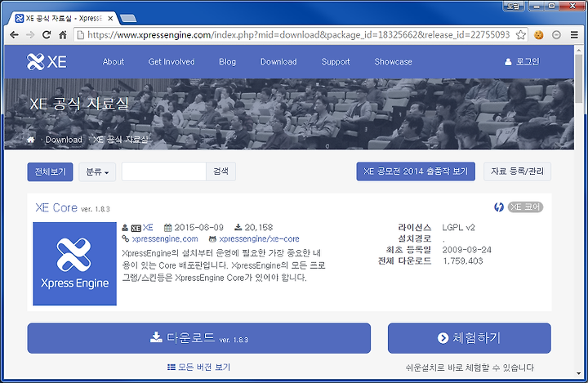Image resolution: width=588 pixels, height=383 pixels.
Task: Open the Showcase menu item
Action: (x=393, y=61)
